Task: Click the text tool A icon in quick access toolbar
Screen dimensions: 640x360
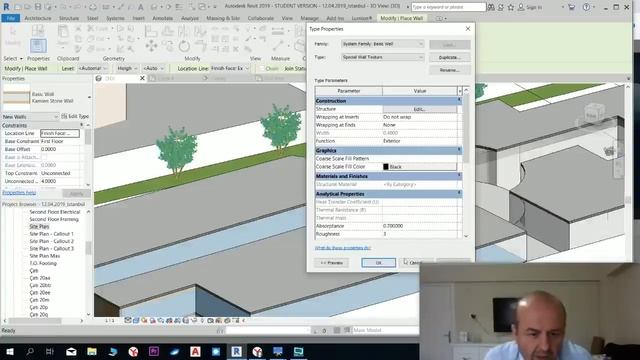Action: [140, 7]
